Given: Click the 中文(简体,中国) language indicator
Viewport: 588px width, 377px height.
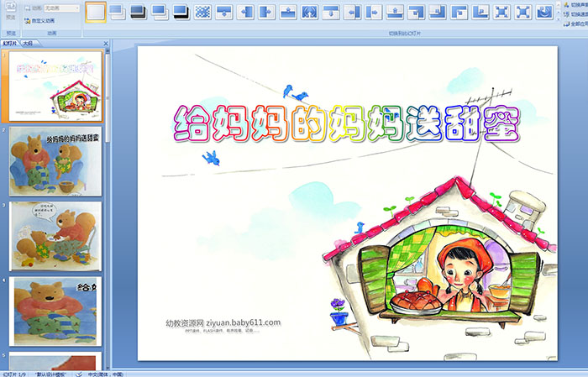Looking at the screenshot, I should [x=105, y=374].
